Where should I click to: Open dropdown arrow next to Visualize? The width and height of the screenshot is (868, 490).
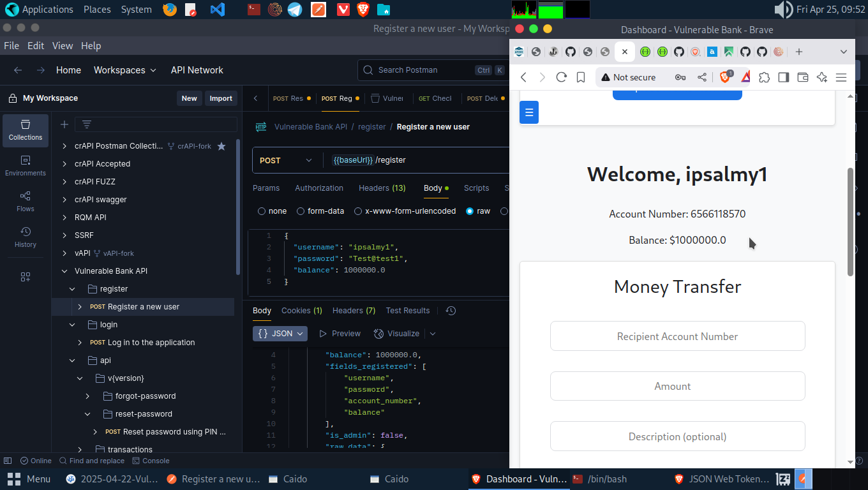[x=433, y=334]
